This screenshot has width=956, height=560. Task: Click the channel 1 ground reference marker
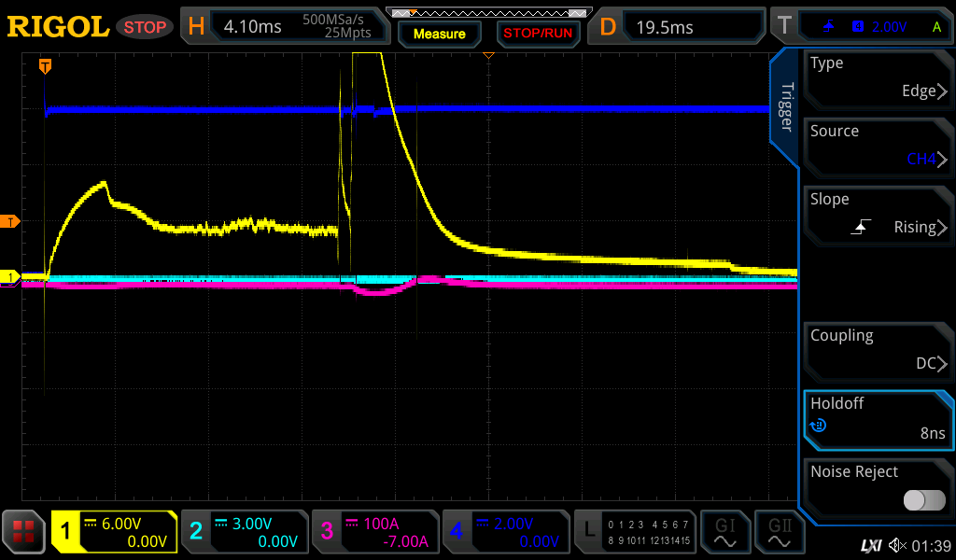pyautogui.click(x=10, y=277)
